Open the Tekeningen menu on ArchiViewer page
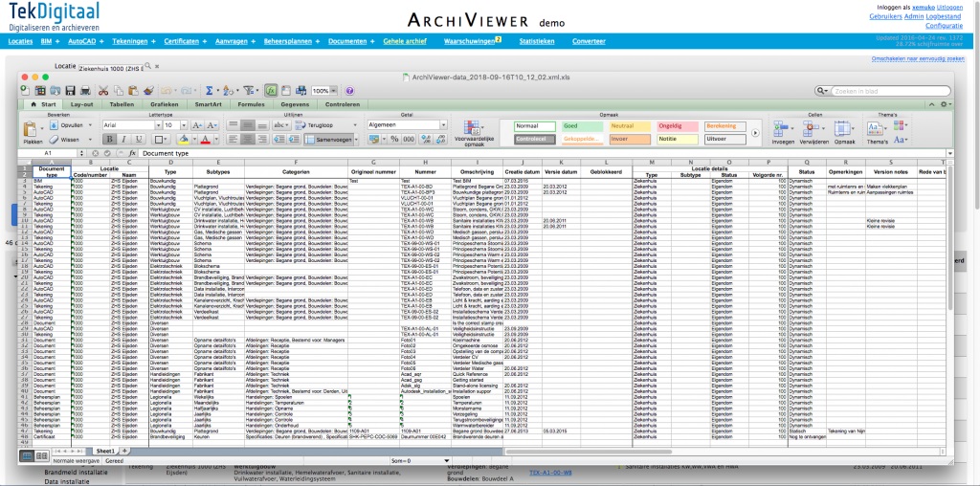980x486 pixels. pyautogui.click(x=130, y=41)
